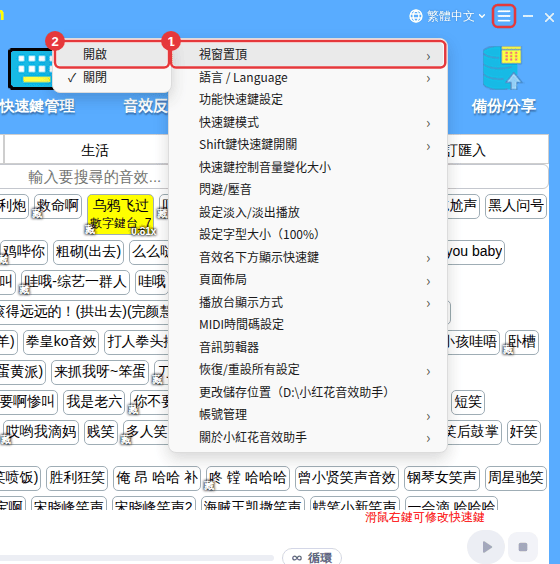Play the 咚 镗 哈哈哈 sound
The image size is (560, 564).
click(x=248, y=478)
